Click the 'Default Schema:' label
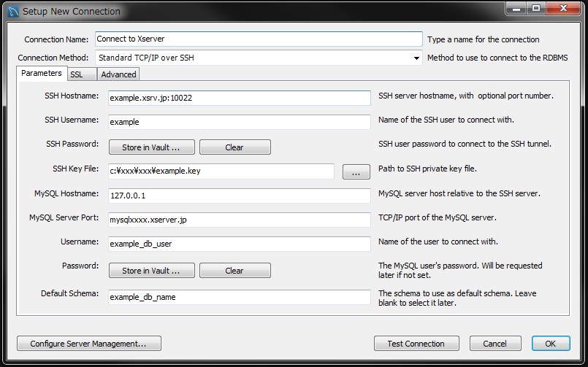 point(69,293)
